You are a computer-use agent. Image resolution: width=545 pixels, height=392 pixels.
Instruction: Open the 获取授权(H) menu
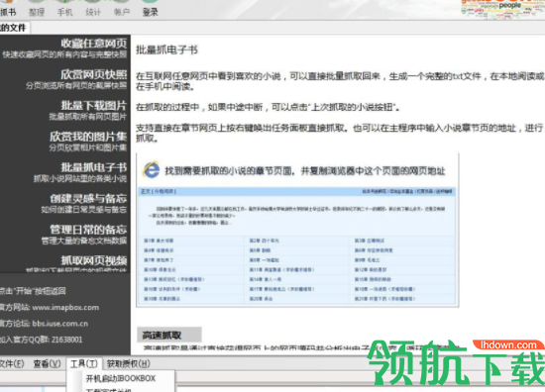click(128, 363)
